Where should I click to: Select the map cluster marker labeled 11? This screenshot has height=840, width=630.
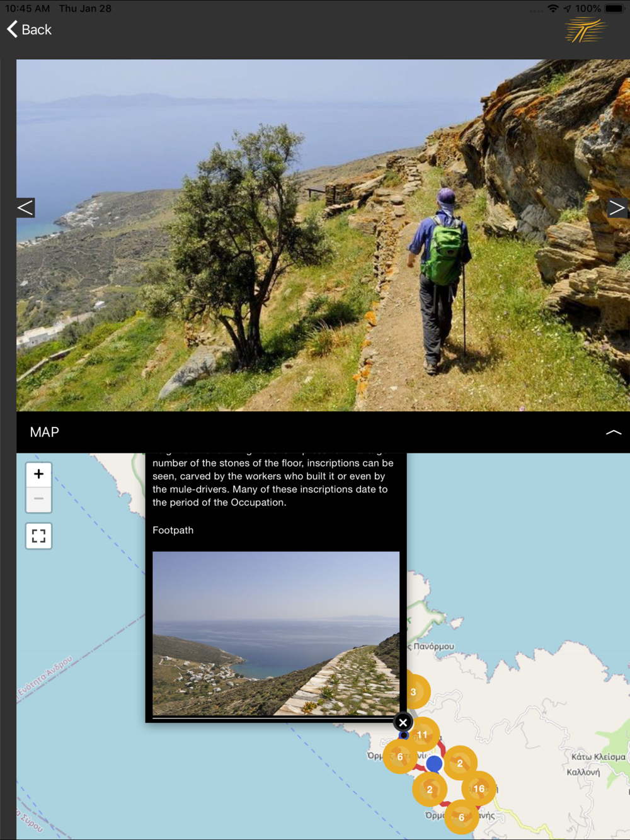pos(422,735)
